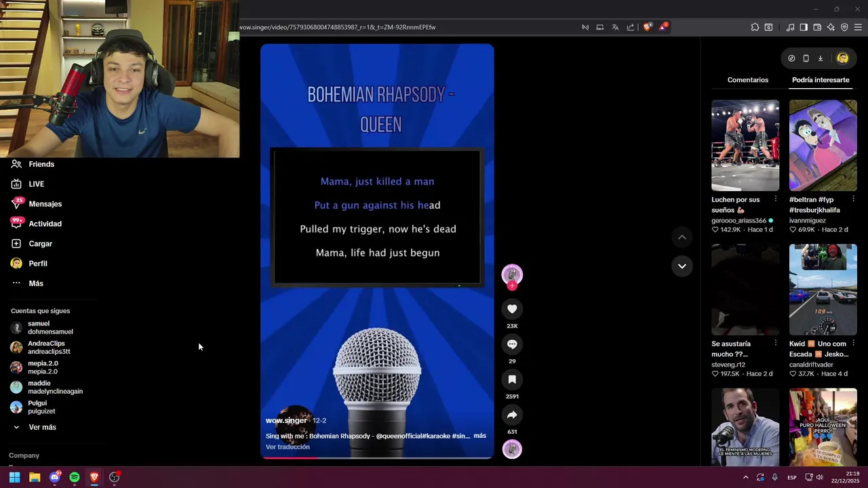Open Spotify from the taskbar

pyautogui.click(x=75, y=477)
